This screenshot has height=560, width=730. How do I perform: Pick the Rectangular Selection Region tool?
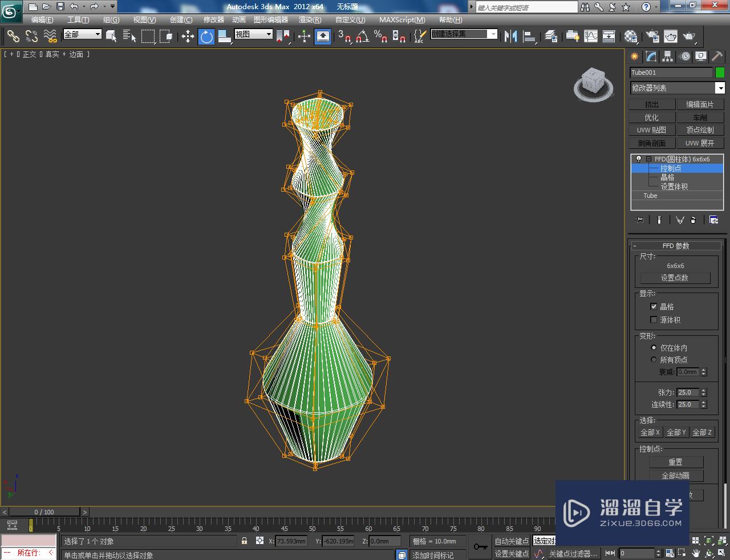pyautogui.click(x=148, y=36)
